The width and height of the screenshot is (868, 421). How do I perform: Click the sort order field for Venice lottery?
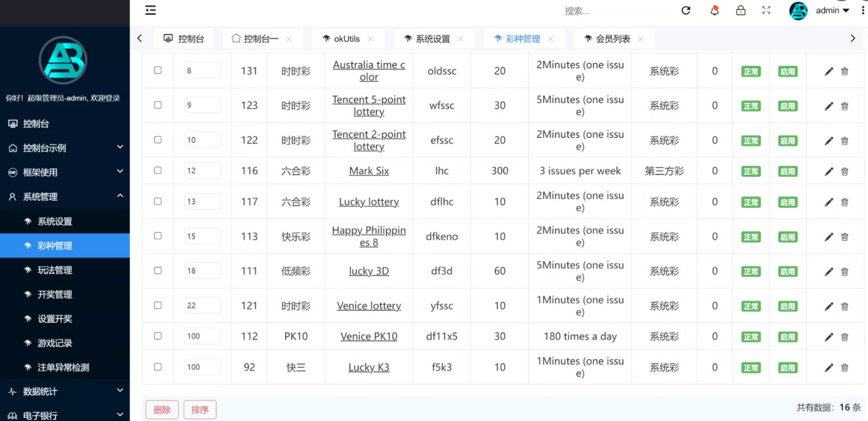point(202,305)
